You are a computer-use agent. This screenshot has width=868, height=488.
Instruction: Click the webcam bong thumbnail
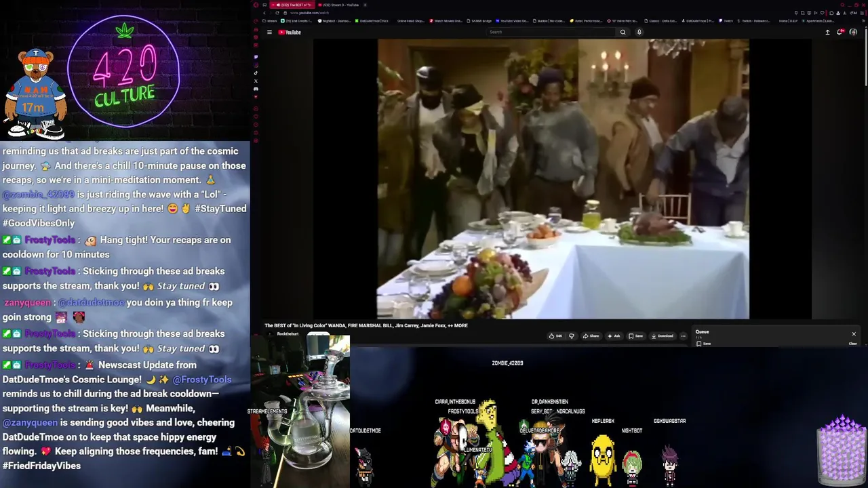[x=300, y=410]
